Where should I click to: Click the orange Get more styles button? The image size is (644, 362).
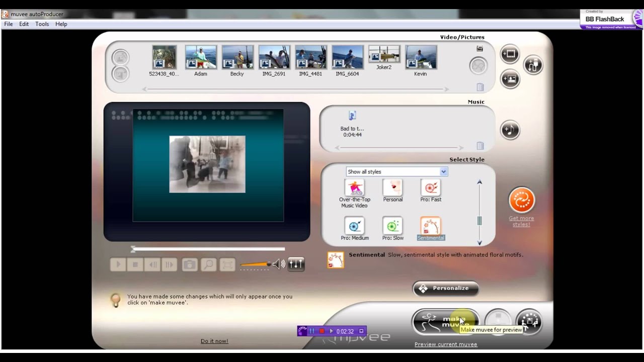[522, 200]
